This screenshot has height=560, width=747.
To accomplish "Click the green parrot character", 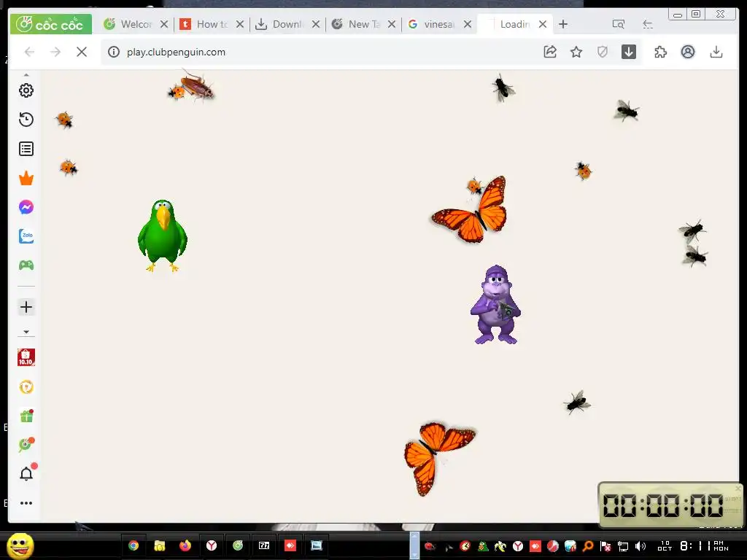I will [x=163, y=236].
